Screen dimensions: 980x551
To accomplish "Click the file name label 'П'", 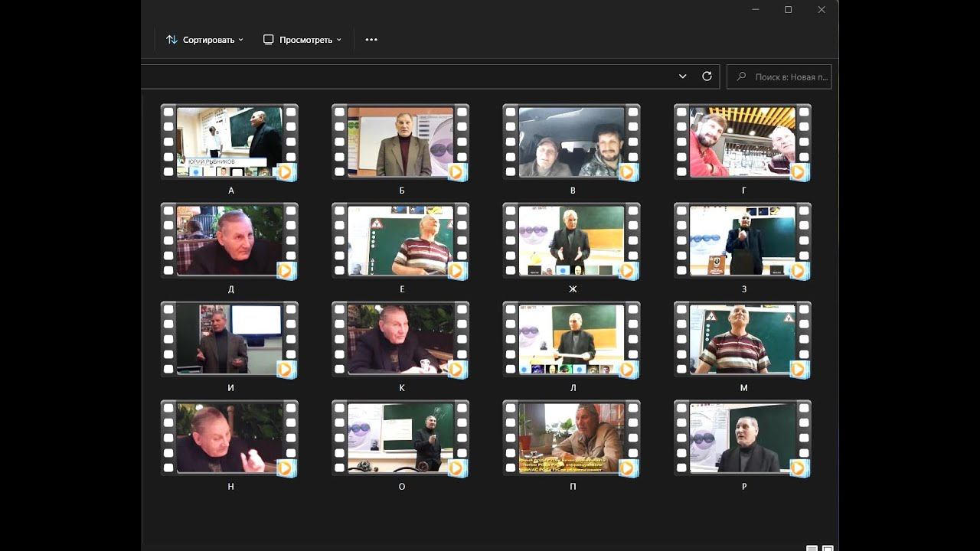I will click(x=573, y=487).
